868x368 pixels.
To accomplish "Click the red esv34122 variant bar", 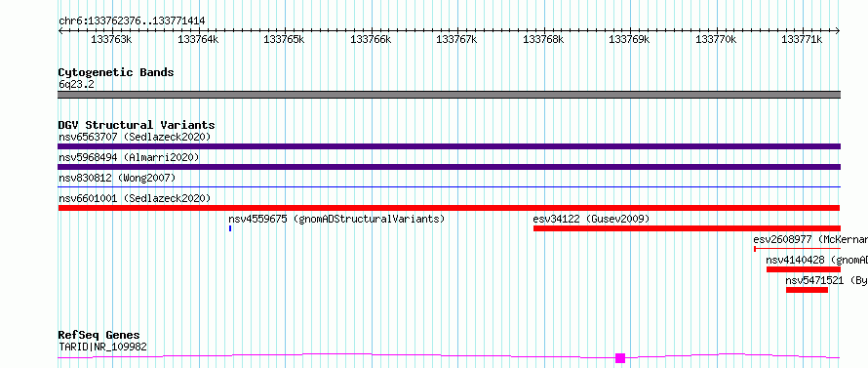I will pos(687,228).
